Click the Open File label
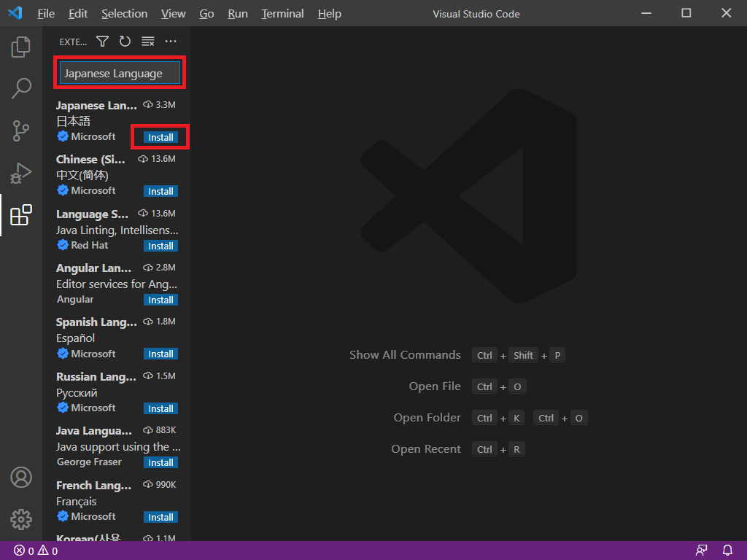The width and height of the screenshot is (747, 560). (x=435, y=386)
